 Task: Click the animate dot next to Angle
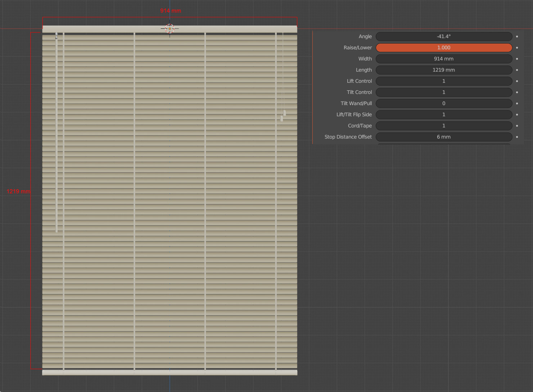517,36
